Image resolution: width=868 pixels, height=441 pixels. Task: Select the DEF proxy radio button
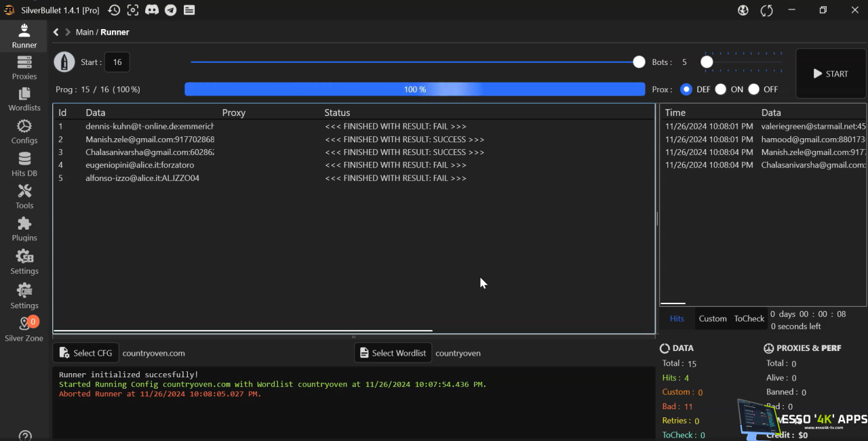point(686,89)
